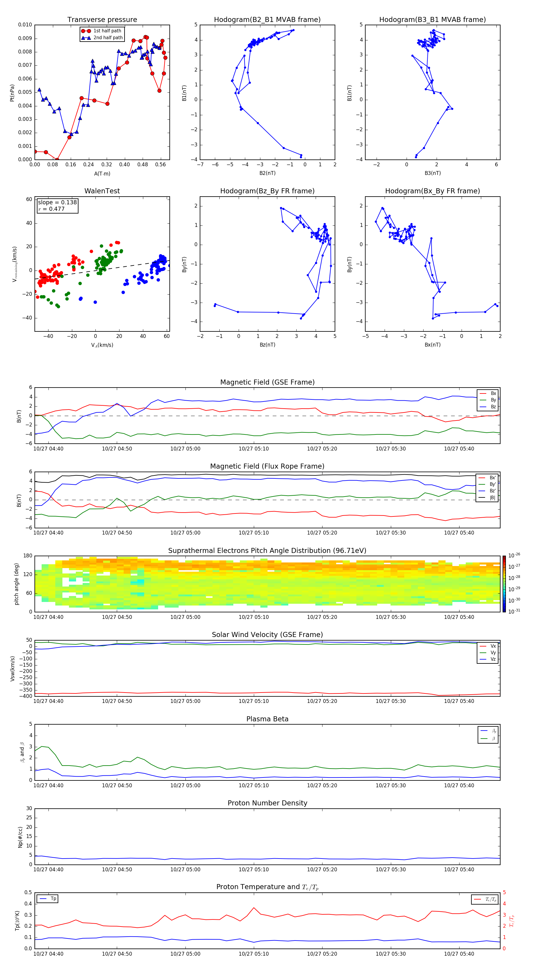The height and width of the screenshot is (980, 535).
Task: Click the 'r = 0.477' annotation
Action: tap(51, 209)
